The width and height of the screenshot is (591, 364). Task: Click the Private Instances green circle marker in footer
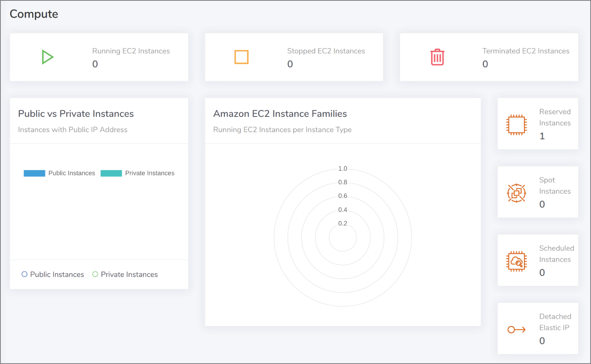tap(95, 274)
